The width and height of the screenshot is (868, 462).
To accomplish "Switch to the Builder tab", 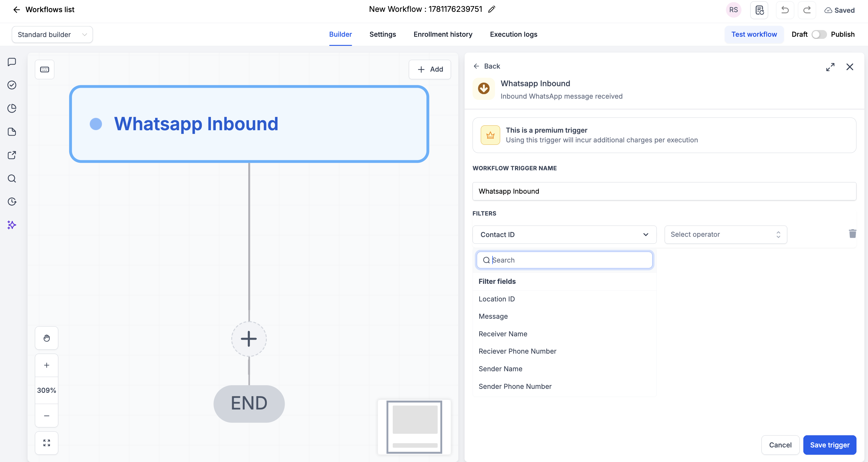I will pyautogui.click(x=340, y=34).
